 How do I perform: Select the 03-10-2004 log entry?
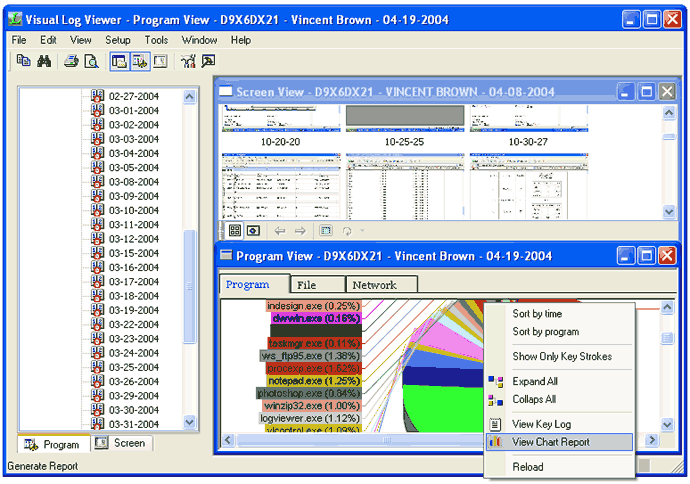(x=134, y=210)
